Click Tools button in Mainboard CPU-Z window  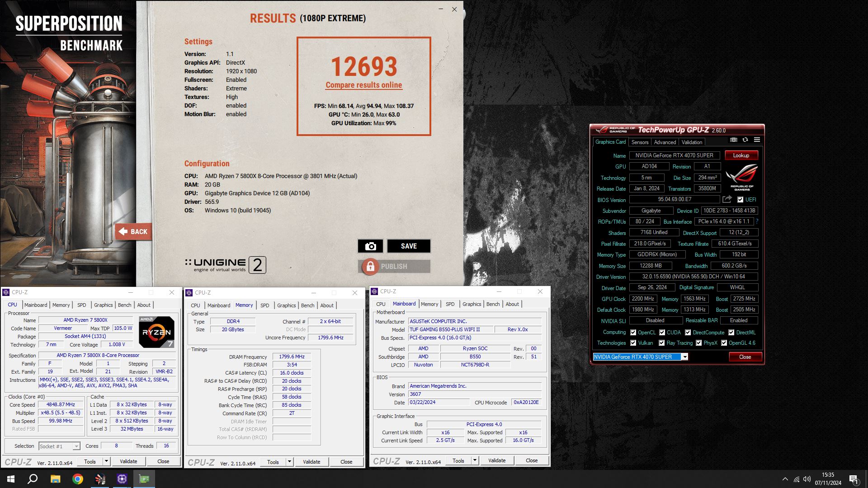coord(458,460)
